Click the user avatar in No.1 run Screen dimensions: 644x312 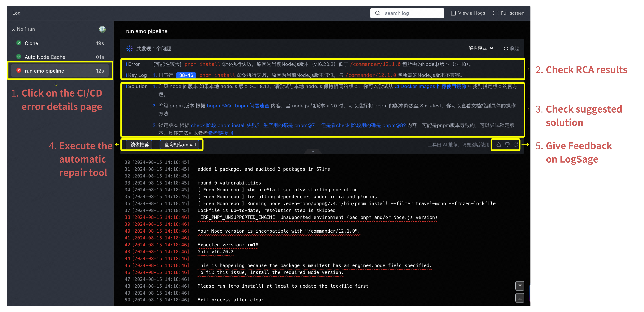point(102,29)
